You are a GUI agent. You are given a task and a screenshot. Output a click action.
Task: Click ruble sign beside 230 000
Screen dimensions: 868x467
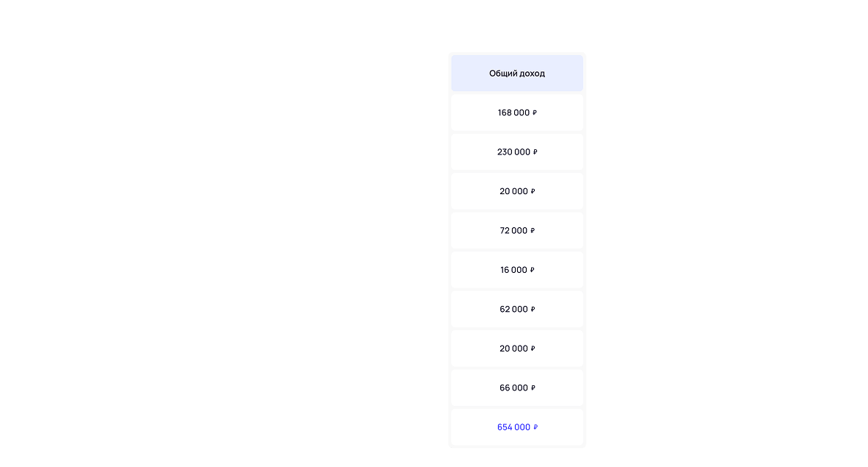[535, 152]
